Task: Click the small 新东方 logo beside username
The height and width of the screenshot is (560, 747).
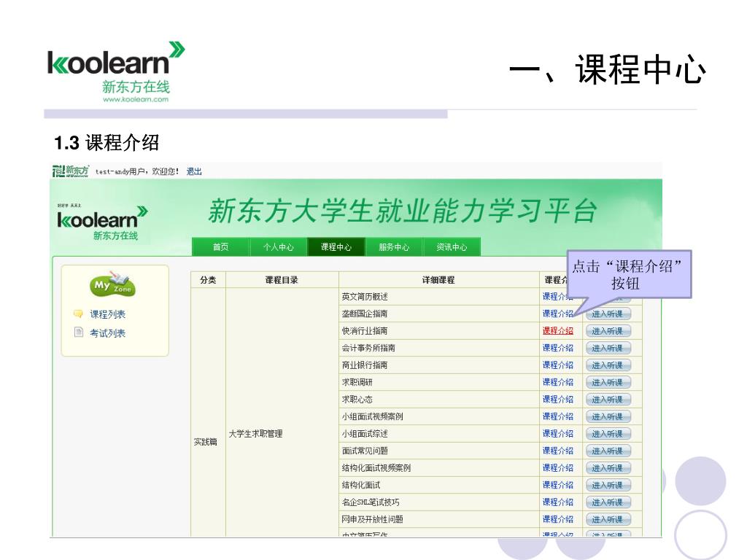Action: (x=71, y=171)
